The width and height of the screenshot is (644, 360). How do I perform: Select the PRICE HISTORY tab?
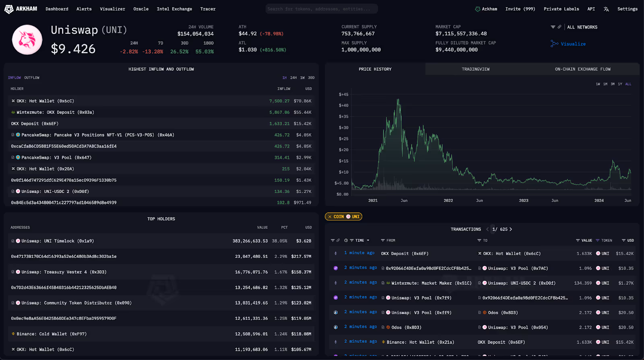[x=375, y=69]
